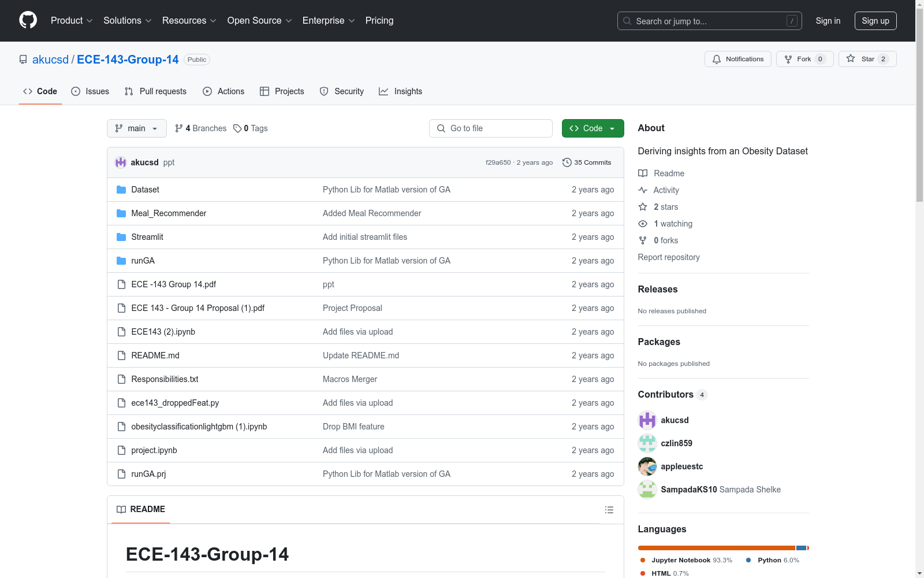
Task: Click the Streamlit folder icon
Action: pyautogui.click(x=121, y=237)
